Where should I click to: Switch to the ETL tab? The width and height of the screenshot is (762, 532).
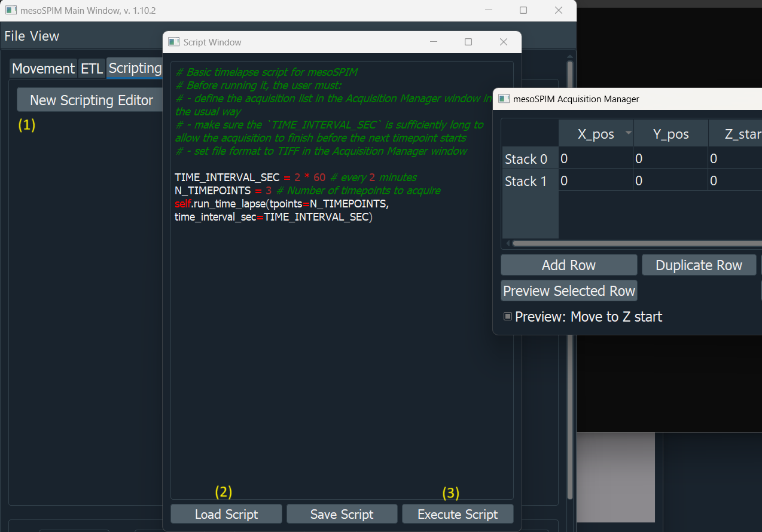92,69
